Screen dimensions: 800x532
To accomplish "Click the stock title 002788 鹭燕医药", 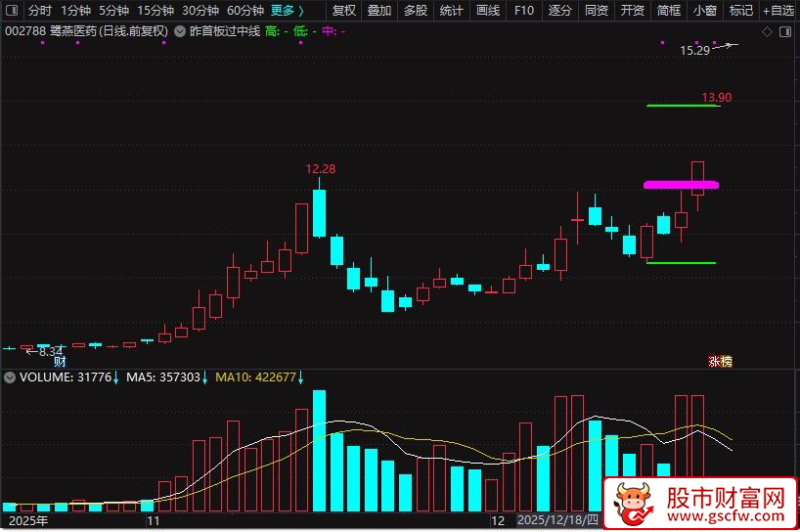I will (x=51, y=31).
